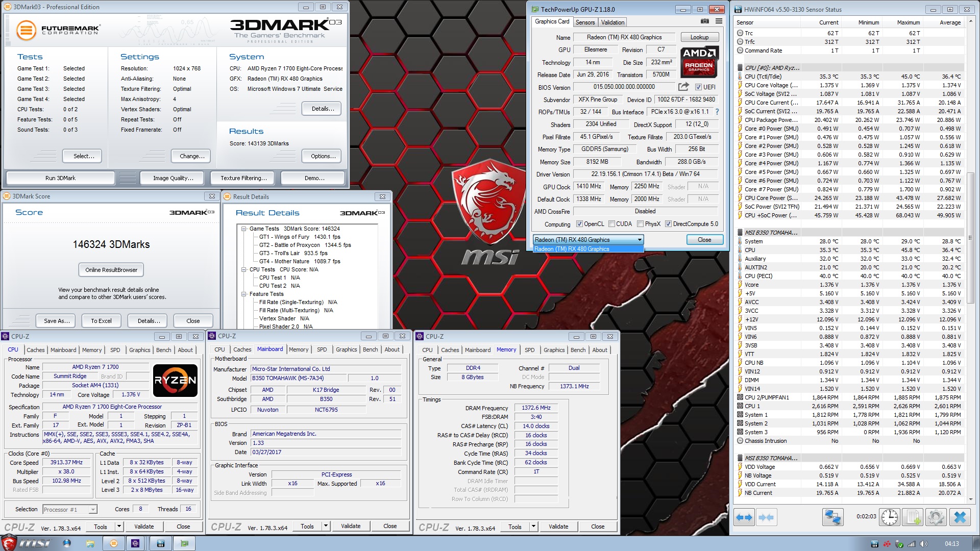980x551 pixels.
Task: Click the Online ResultBrowser button
Action: coord(111,270)
